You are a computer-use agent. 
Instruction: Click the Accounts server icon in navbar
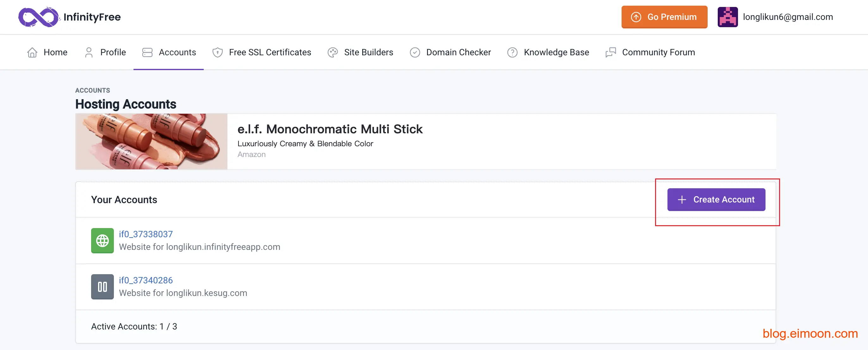(147, 52)
